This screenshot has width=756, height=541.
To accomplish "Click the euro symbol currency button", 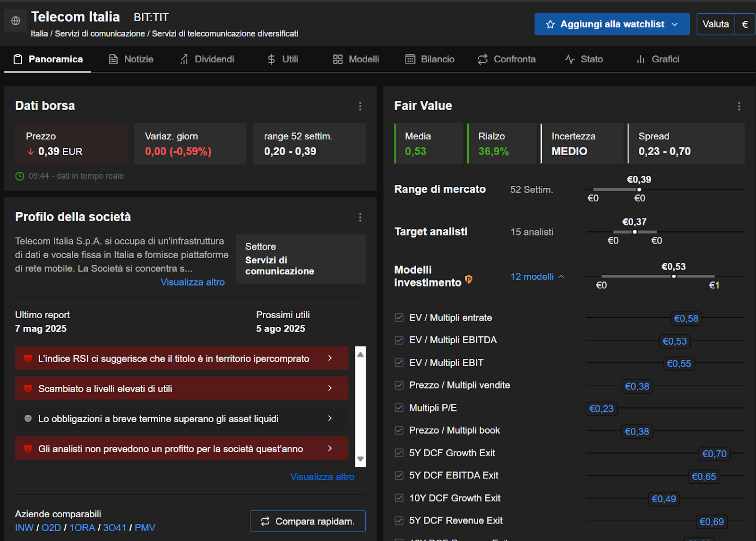I will coord(745,24).
